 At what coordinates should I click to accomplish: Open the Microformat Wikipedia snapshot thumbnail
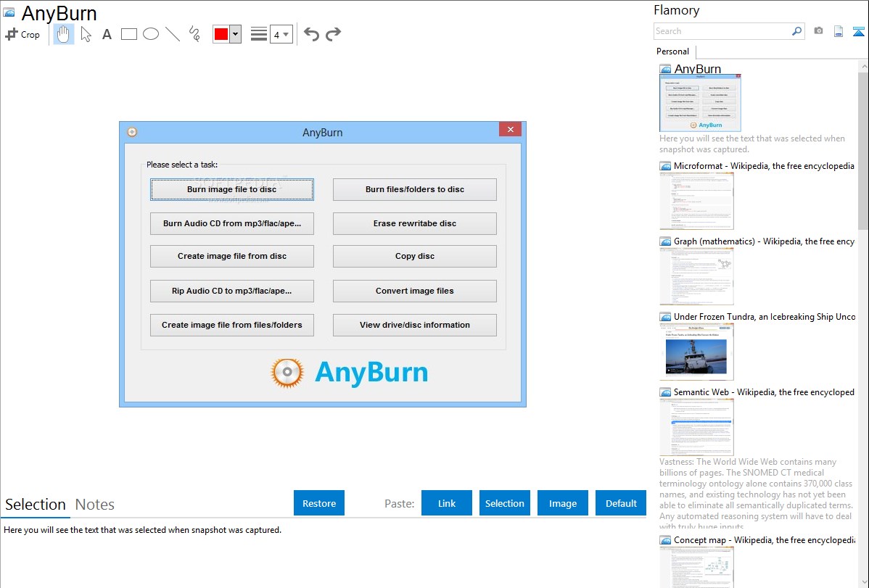pyautogui.click(x=696, y=201)
